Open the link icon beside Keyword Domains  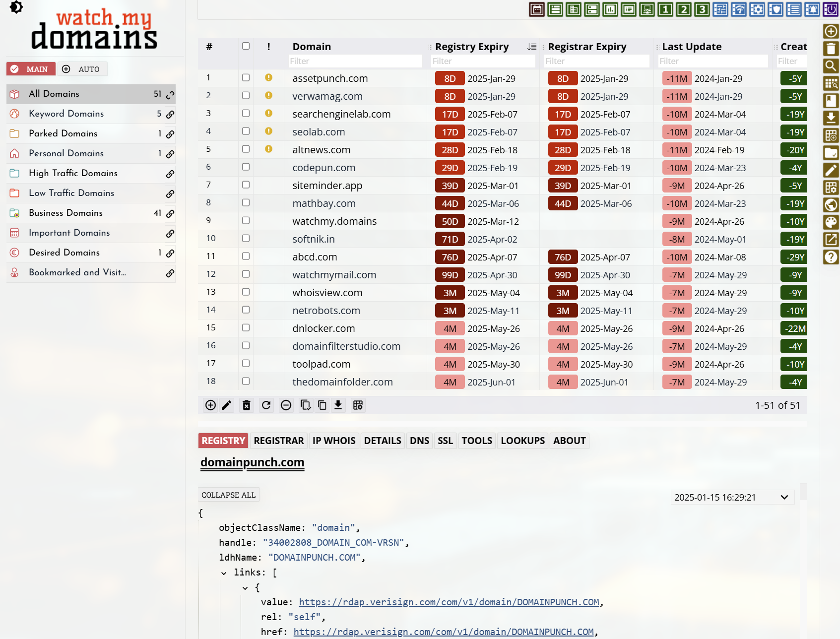tap(170, 114)
